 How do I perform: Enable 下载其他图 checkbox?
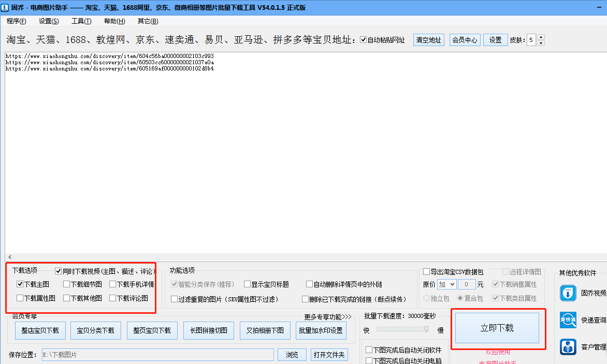67,298
